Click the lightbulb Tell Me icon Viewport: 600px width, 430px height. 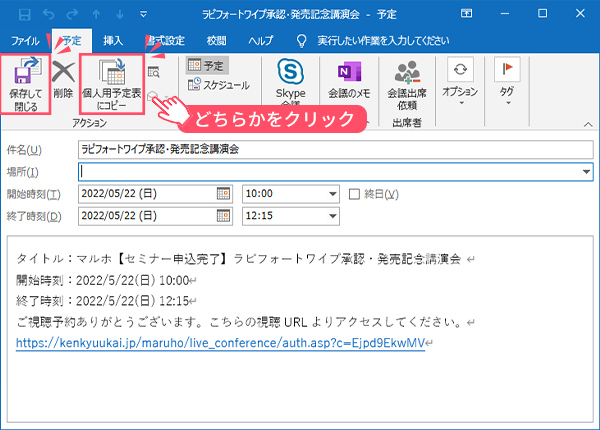coord(302,41)
